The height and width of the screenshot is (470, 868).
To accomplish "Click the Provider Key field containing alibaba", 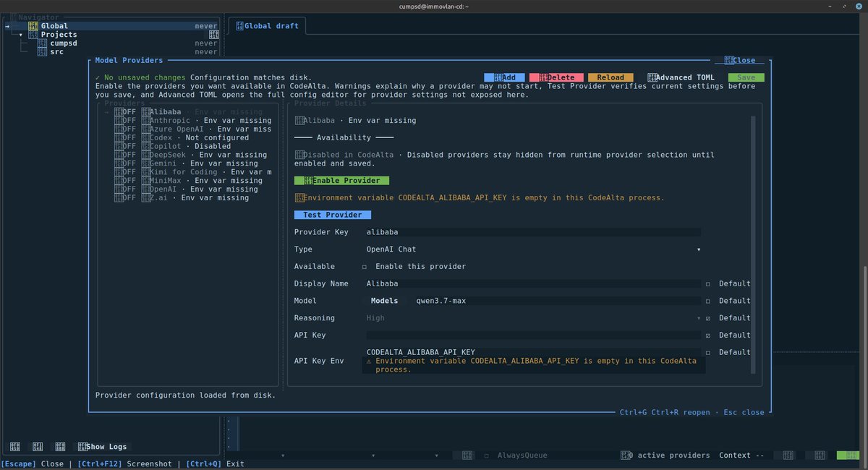I will coord(533,232).
